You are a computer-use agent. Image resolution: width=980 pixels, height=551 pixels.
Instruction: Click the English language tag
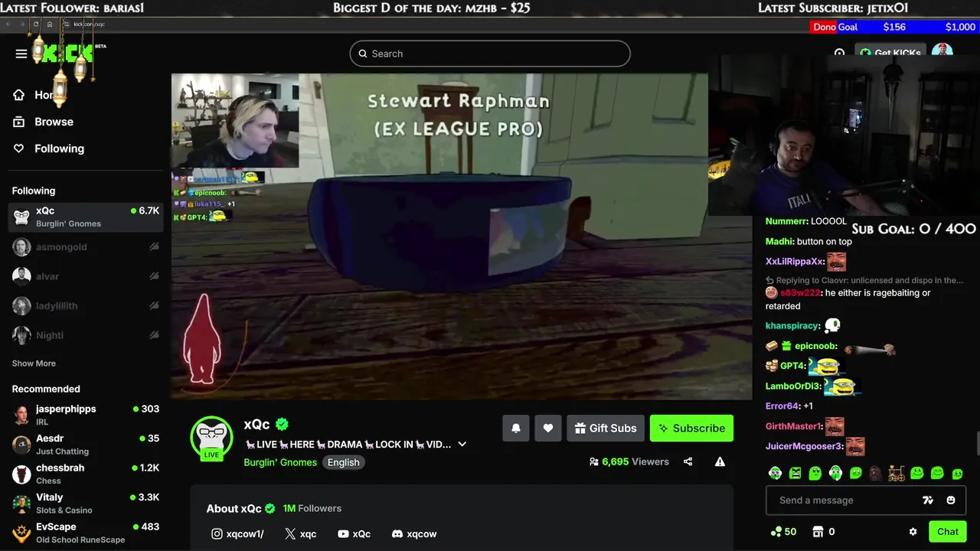click(343, 462)
